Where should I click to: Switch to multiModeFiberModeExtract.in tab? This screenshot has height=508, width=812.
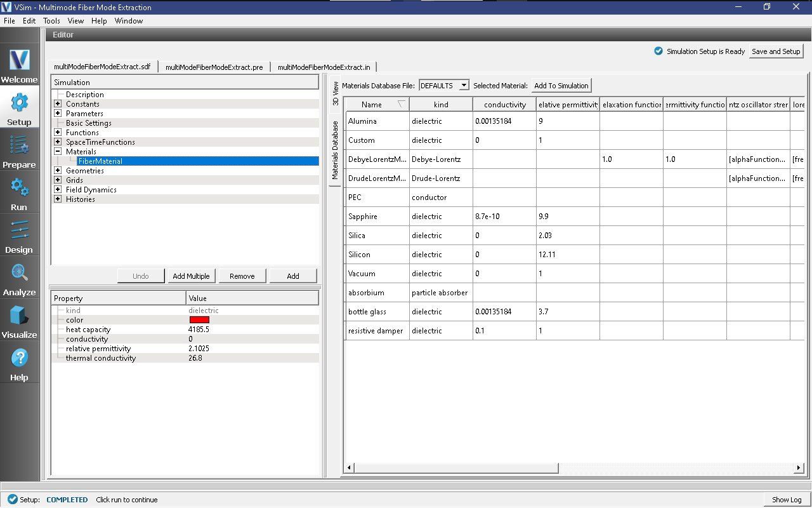tap(324, 67)
